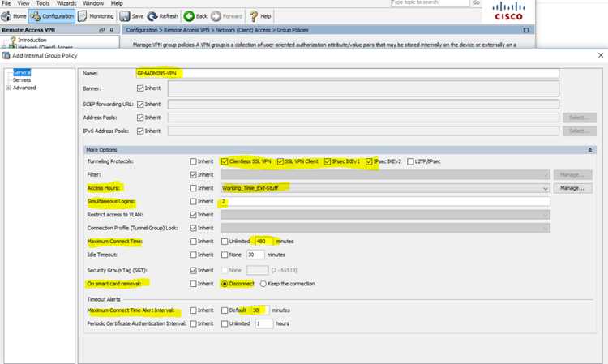Open the Configuration toolbar button

click(x=52, y=16)
